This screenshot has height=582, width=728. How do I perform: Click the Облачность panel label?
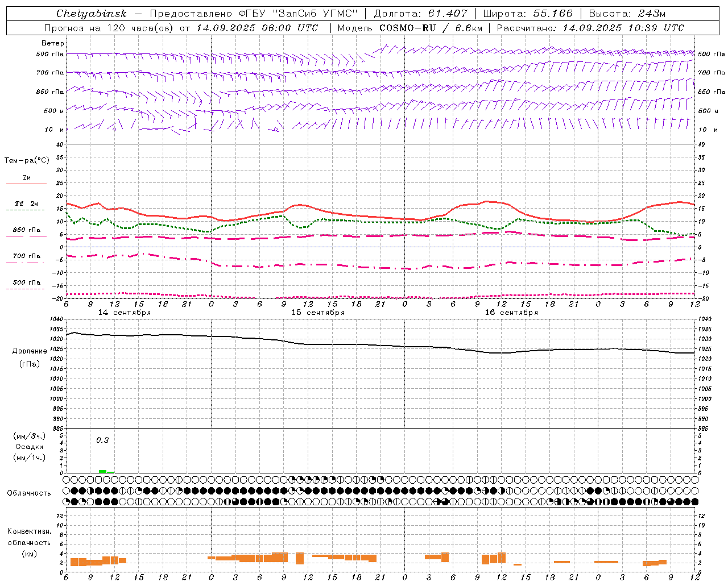pyautogui.click(x=29, y=493)
